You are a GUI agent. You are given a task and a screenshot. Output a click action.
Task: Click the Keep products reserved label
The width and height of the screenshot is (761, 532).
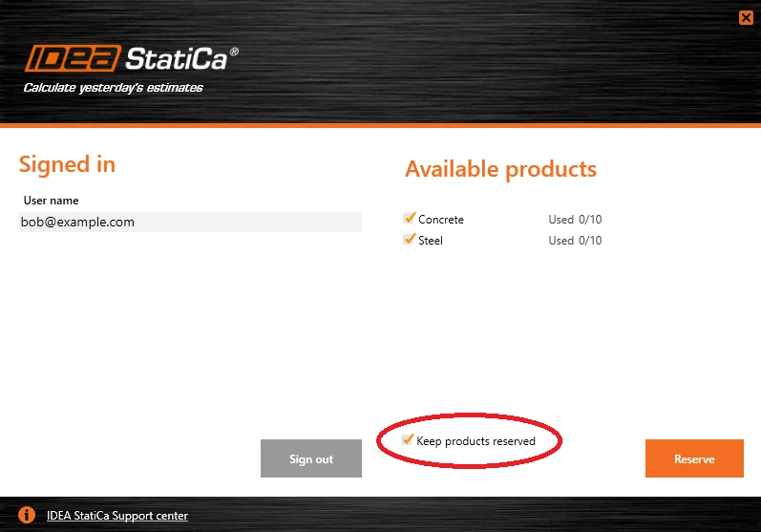[x=476, y=441]
